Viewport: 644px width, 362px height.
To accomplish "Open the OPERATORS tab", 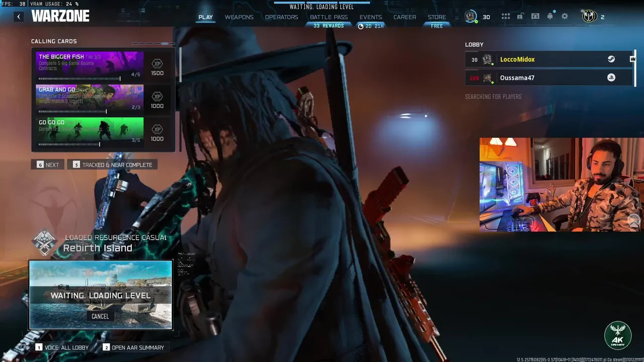I will pos(282,17).
